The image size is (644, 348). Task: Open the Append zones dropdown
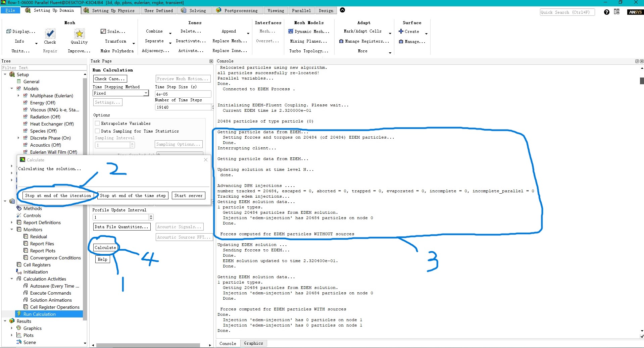248,34
